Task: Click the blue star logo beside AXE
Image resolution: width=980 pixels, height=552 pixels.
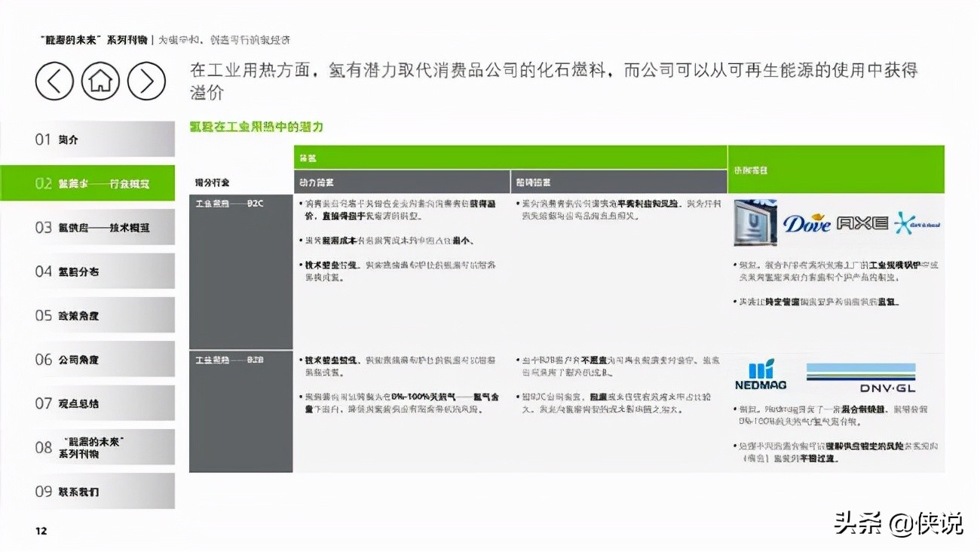Action: [917, 223]
